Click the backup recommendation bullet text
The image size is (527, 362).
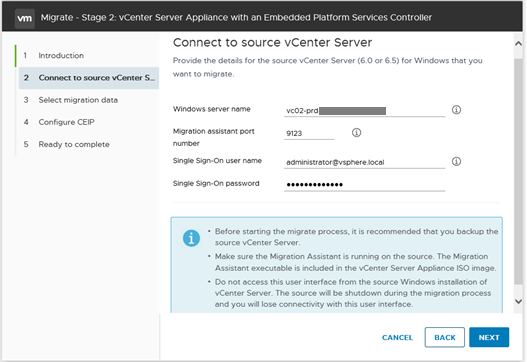click(x=356, y=237)
